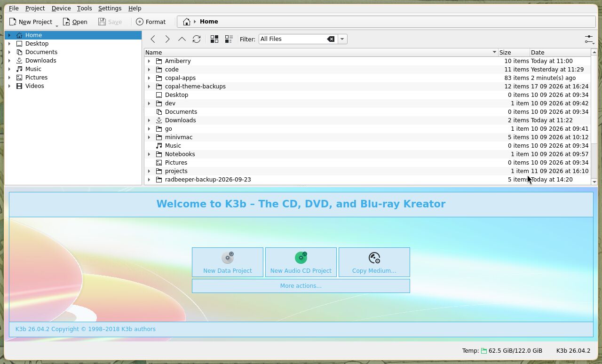Image resolution: width=602 pixels, height=364 pixels.
Task: Select Videos in the sidebar
Action: tap(35, 86)
